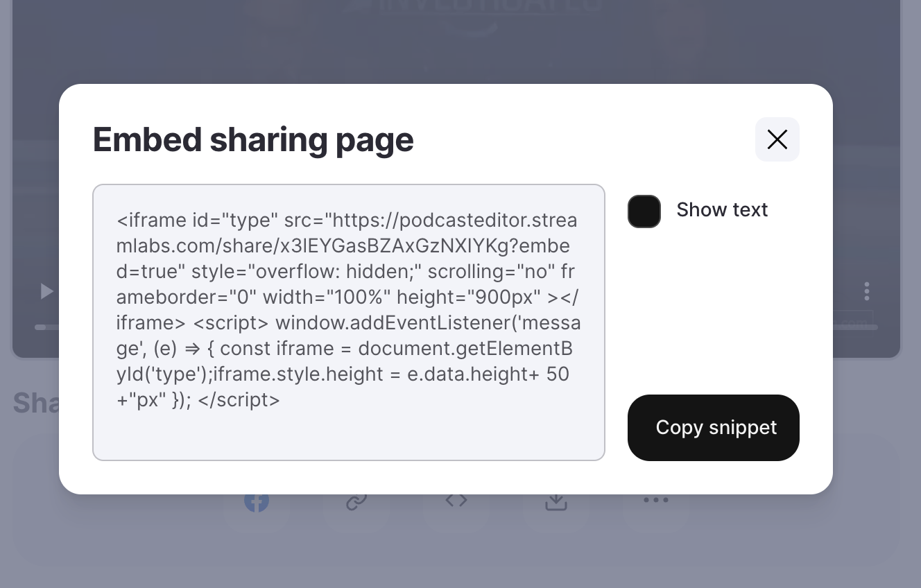The height and width of the screenshot is (588, 921).
Task: Open the horizontal three-dot more options
Action: click(x=656, y=499)
